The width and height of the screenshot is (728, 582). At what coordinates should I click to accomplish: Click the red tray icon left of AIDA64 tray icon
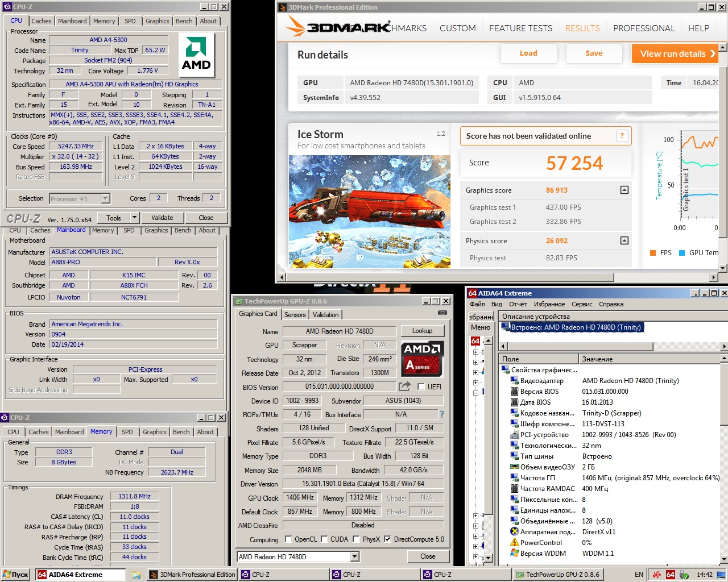(x=657, y=575)
